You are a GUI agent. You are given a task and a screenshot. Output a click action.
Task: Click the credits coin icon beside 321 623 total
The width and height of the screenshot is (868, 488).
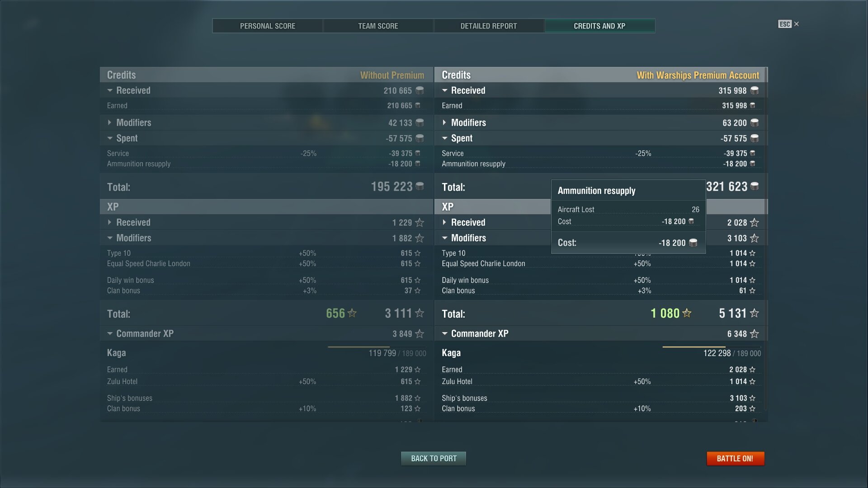[x=755, y=186]
